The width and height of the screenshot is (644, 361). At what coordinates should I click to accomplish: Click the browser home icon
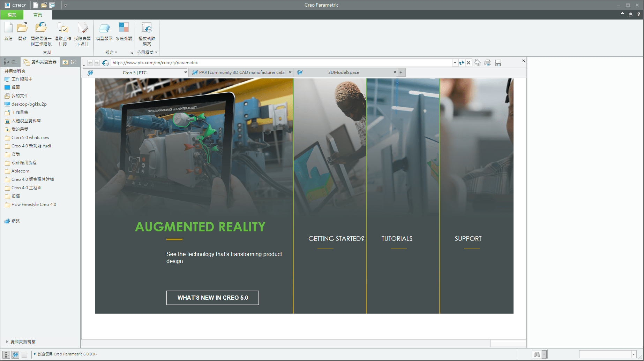pos(477,63)
